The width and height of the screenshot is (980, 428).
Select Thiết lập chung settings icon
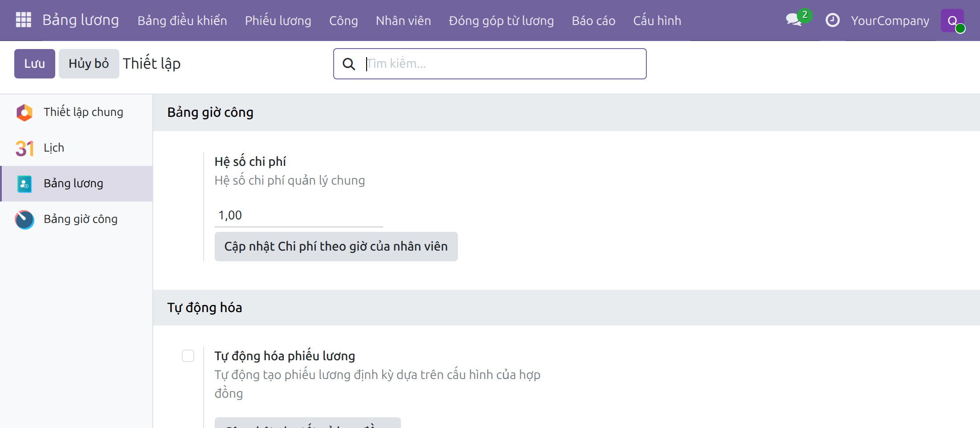[24, 112]
